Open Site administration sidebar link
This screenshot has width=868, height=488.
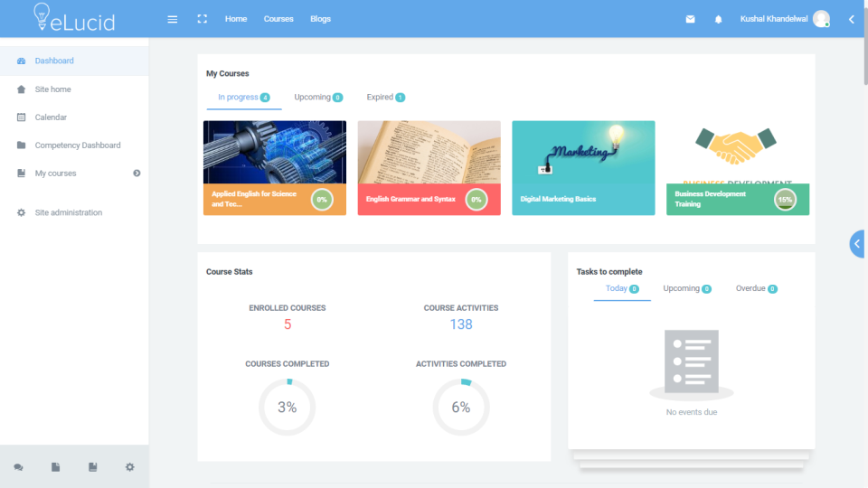coord(69,212)
